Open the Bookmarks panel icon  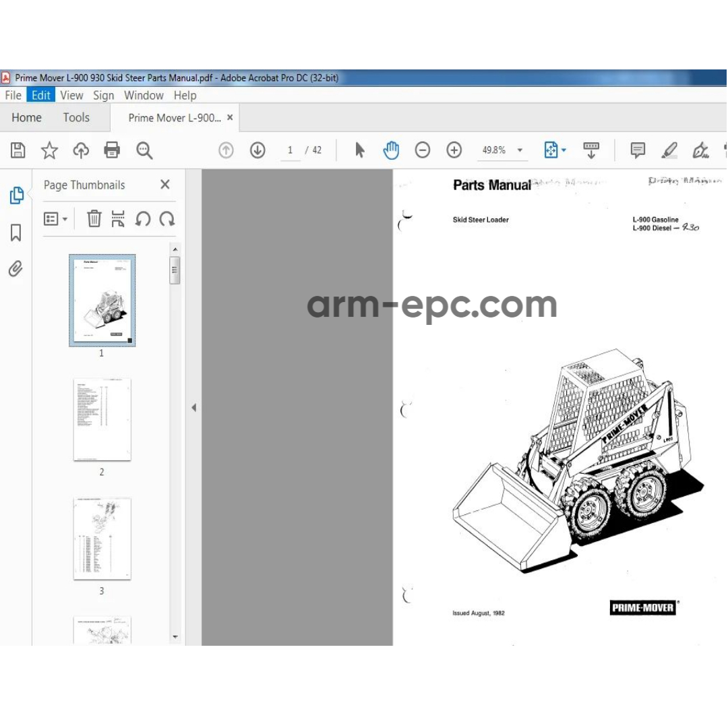[16, 233]
